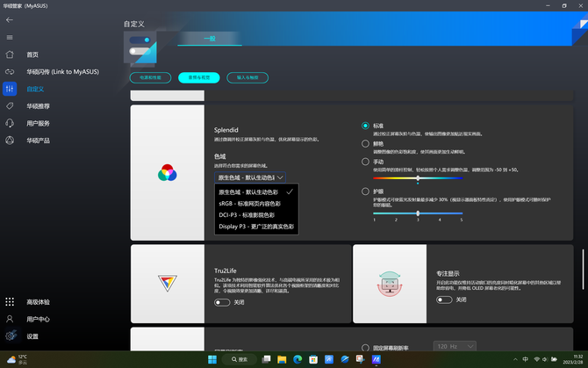Image resolution: width=588 pixels, height=368 pixels.
Task: Click the 专注显示 monitor illustration thumbnail
Action: (390, 284)
